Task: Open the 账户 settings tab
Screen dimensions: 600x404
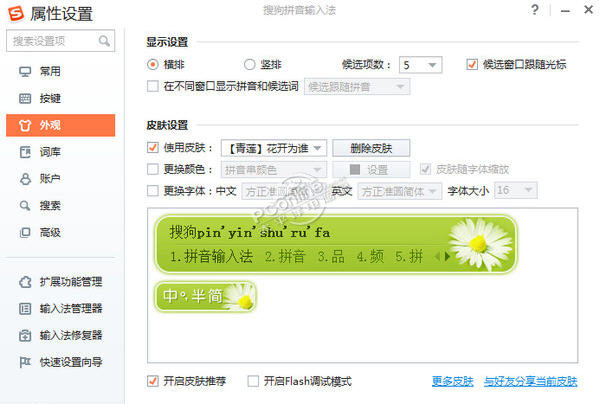Action: click(x=60, y=179)
